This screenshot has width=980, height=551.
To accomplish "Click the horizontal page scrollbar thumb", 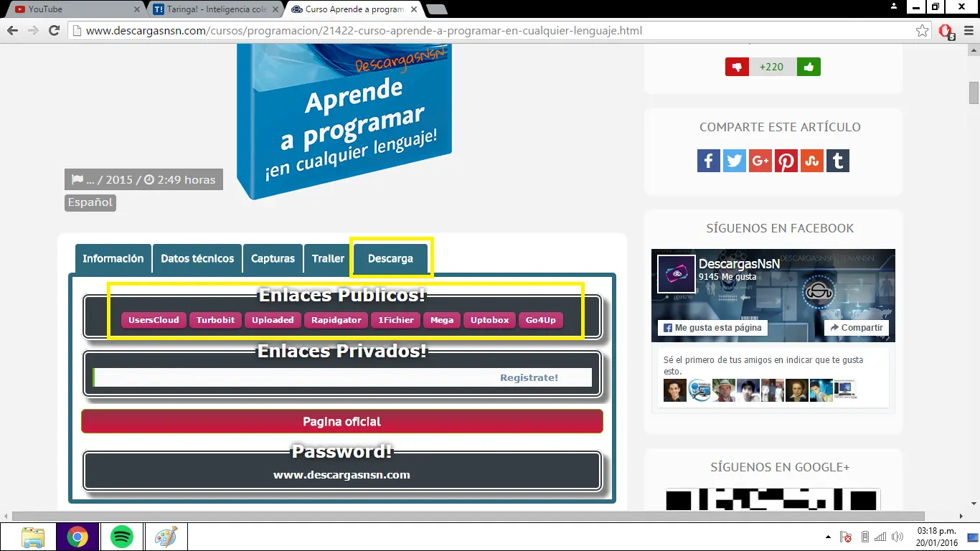I will (x=468, y=516).
